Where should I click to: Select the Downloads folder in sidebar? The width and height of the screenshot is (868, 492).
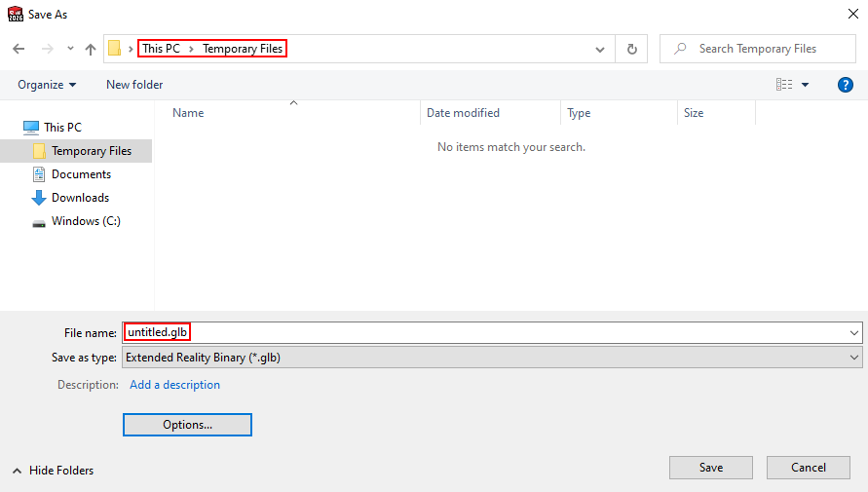(x=80, y=198)
